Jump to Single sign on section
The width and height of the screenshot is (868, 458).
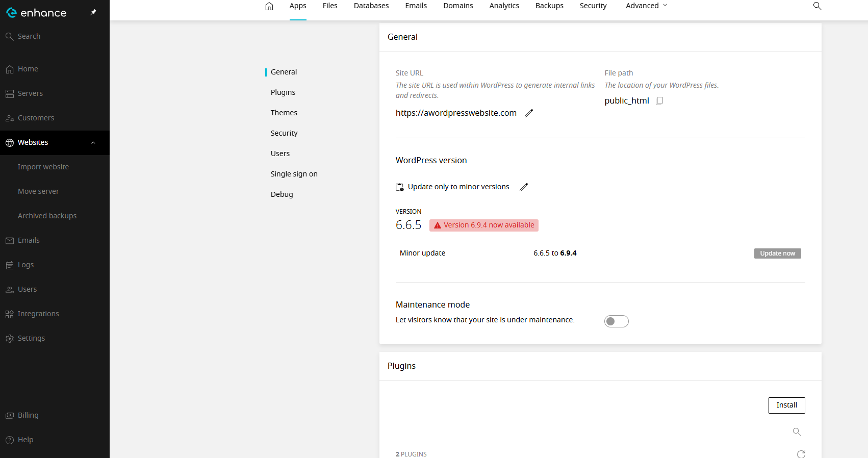[294, 174]
